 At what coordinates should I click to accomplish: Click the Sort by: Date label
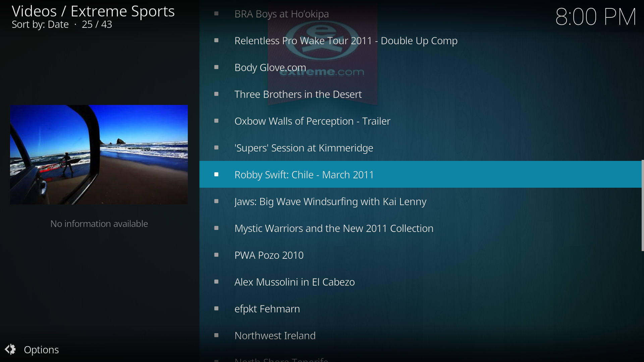click(x=40, y=24)
